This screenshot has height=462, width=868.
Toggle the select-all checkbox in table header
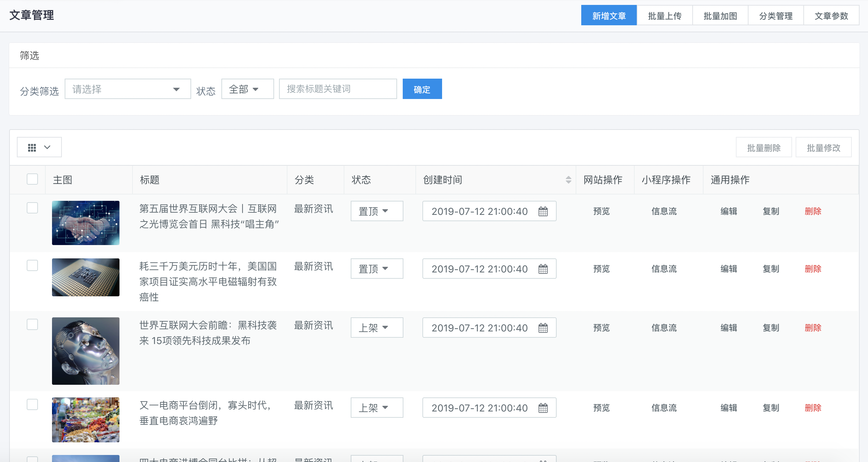coord(32,179)
